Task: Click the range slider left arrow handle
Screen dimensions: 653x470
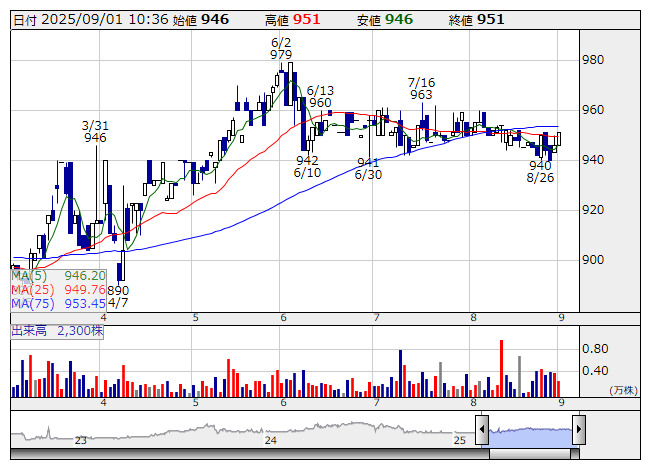Action: (x=482, y=429)
